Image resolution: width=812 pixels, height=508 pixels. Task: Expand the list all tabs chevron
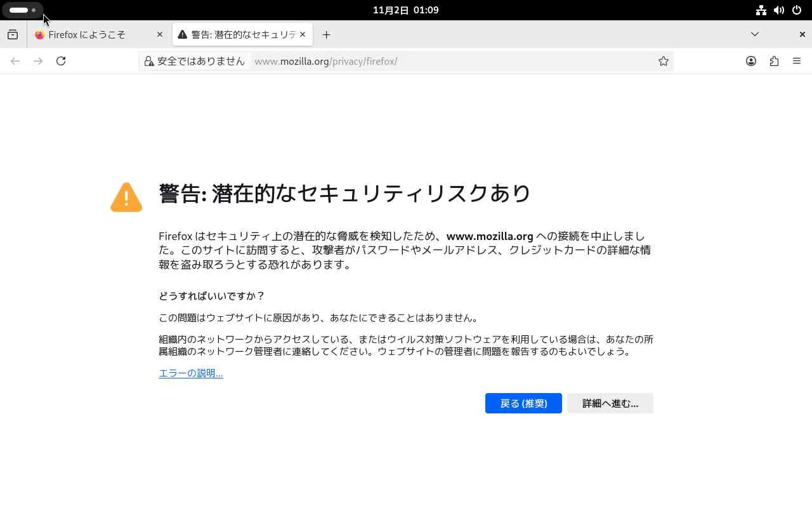[755, 34]
